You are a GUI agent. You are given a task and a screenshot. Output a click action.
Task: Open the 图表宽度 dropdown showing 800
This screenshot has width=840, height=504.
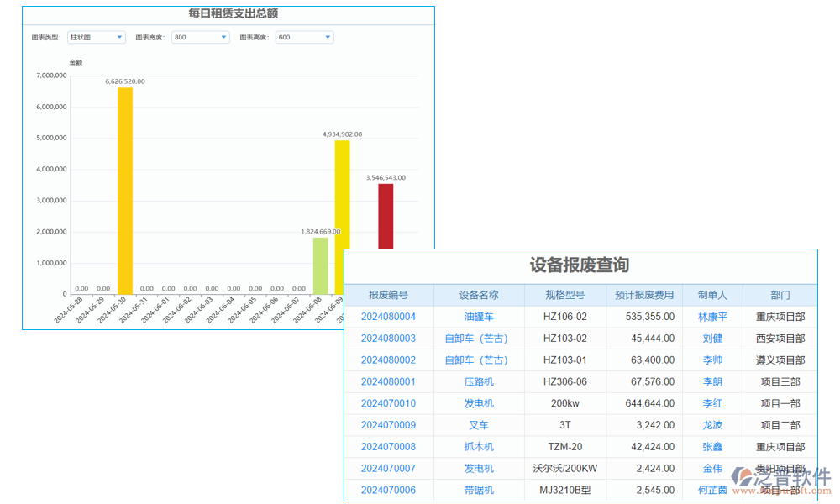pos(199,37)
